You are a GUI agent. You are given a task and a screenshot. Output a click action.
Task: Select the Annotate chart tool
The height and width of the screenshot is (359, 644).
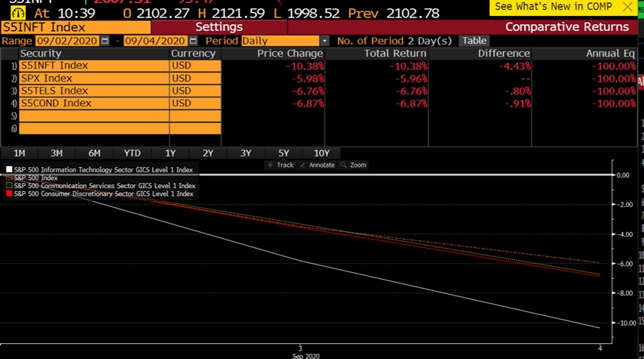point(317,165)
